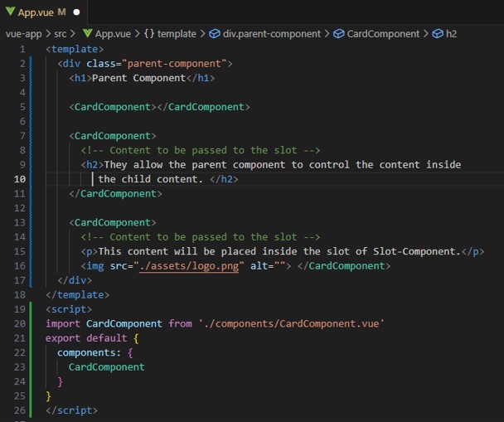The image size is (504, 422).
Task: Click import keyword on line 20
Action: tap(63, 323)
